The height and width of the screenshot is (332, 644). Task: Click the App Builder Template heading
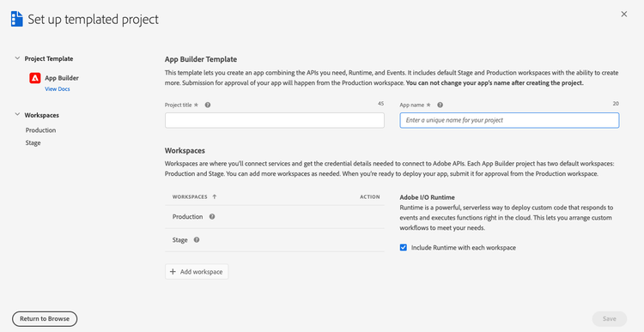(x=201, y=59)
